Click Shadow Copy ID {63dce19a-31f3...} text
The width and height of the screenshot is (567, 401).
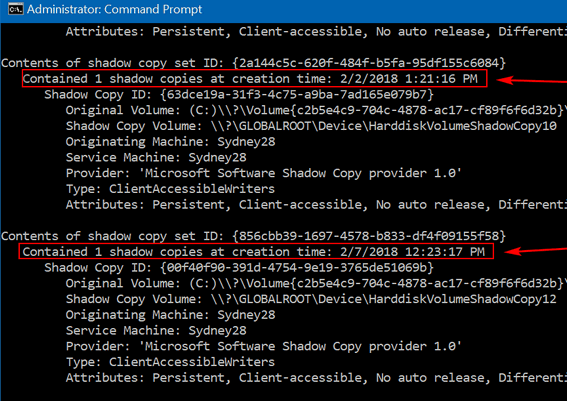(x=239, y=94)
